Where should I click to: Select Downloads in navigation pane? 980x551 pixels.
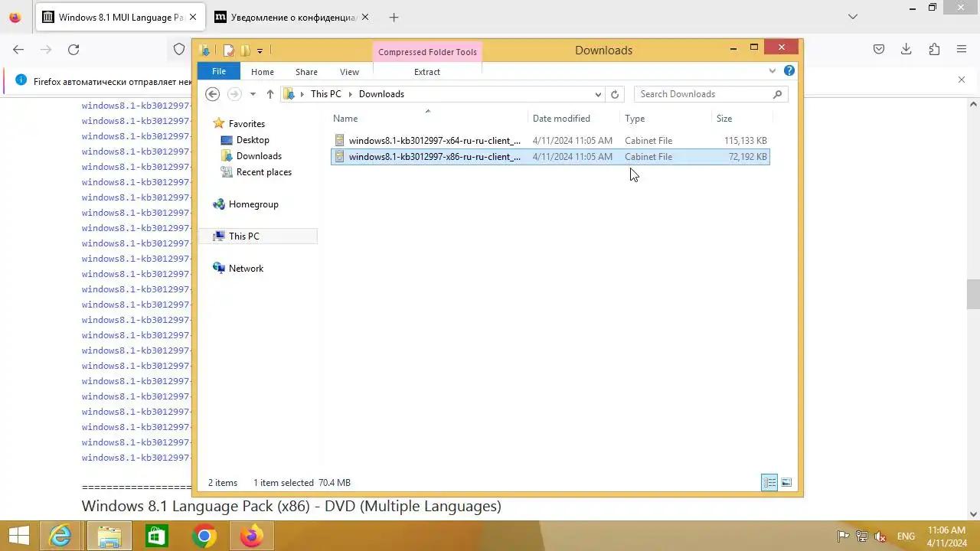point(259,156)
